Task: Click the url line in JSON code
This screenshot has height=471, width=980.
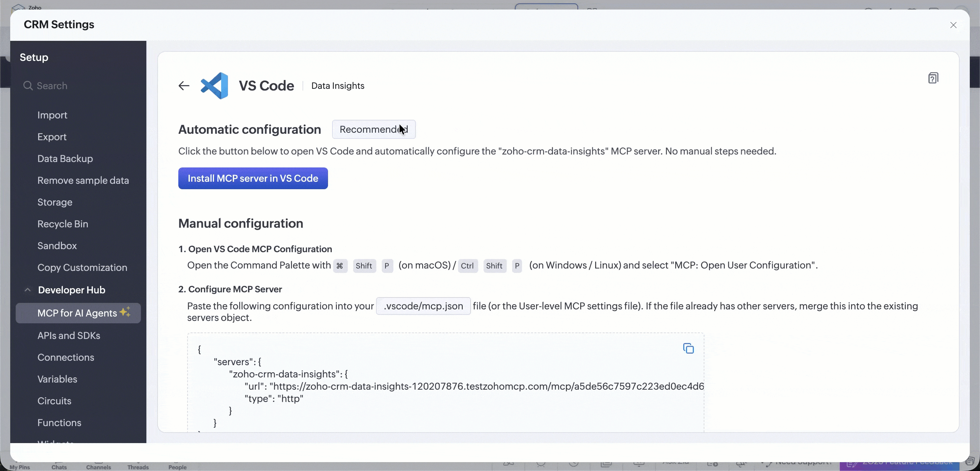Action: coord(474,387)
